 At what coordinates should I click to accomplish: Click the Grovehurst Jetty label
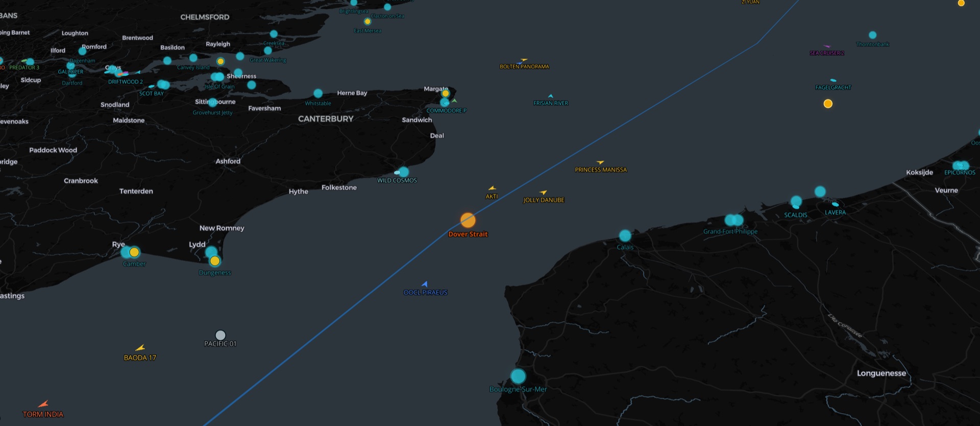tap(212, 113)
